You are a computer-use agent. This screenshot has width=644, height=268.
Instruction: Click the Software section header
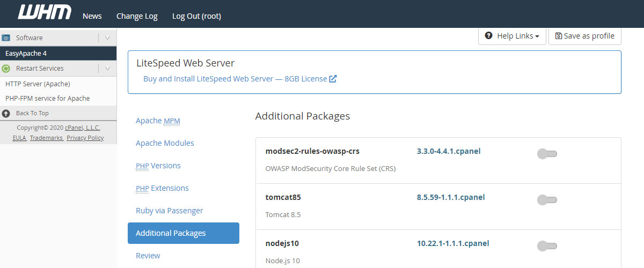(x=58, y=38)
